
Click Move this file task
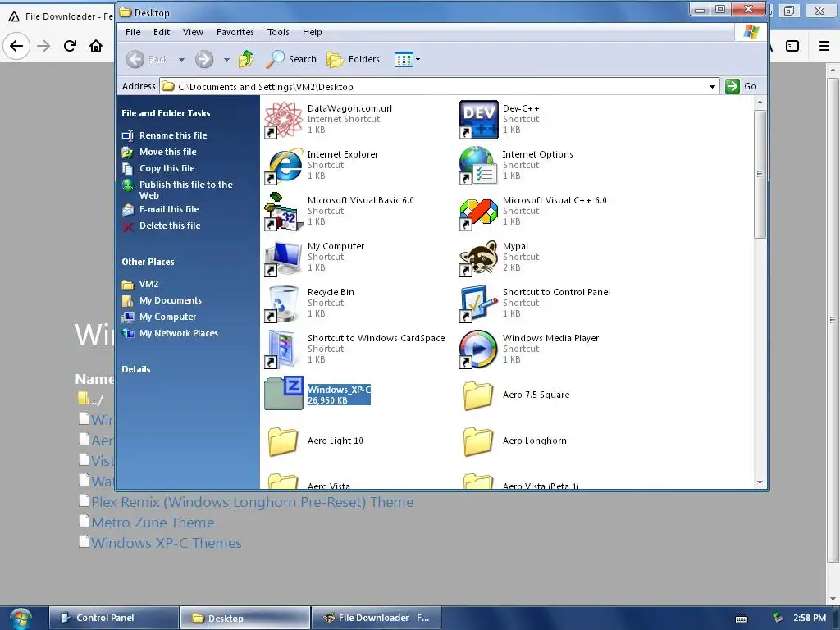point(167,152)
